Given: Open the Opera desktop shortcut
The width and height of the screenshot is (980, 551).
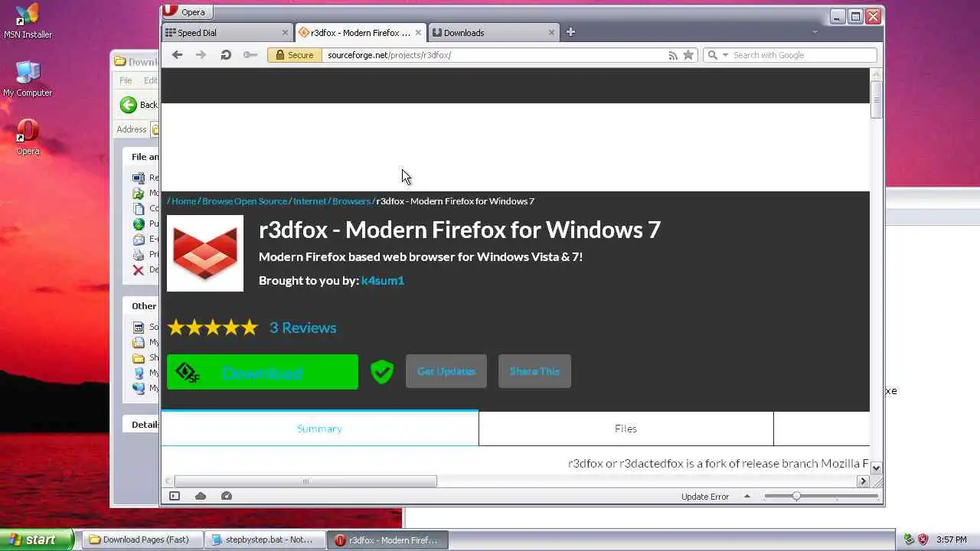Looking at the screenshot, I should (x=28, y=137).
